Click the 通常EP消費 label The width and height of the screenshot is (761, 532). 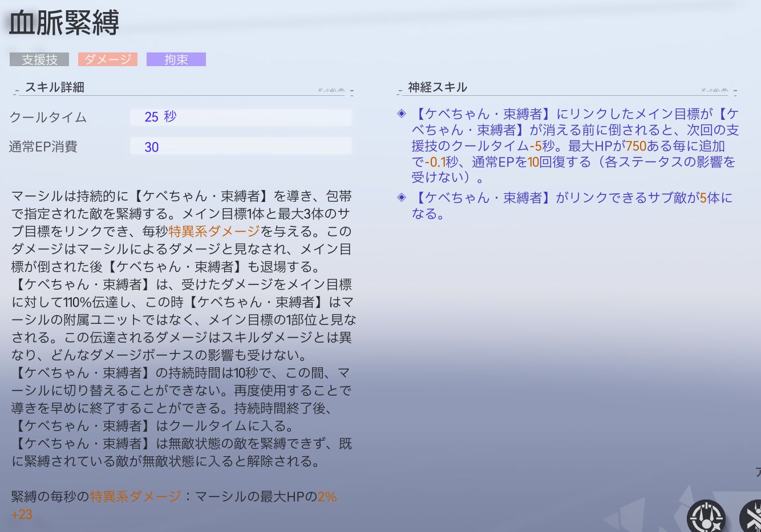[43, 147]
